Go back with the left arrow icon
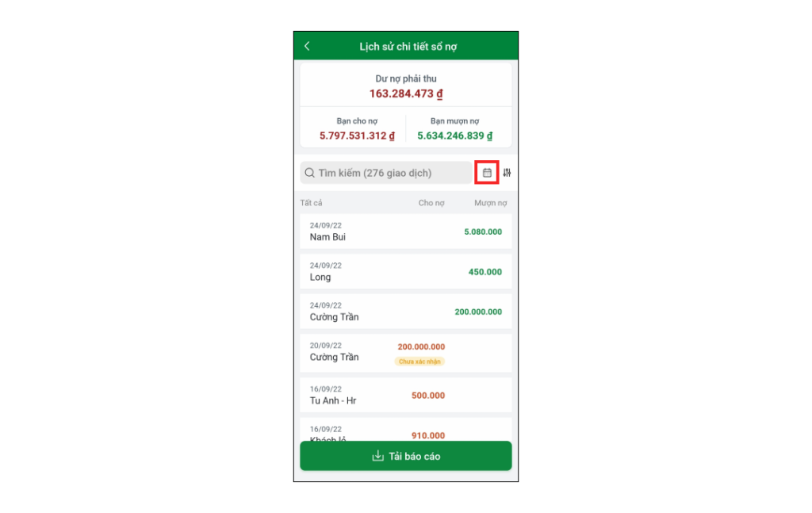 tap(307, 46)
